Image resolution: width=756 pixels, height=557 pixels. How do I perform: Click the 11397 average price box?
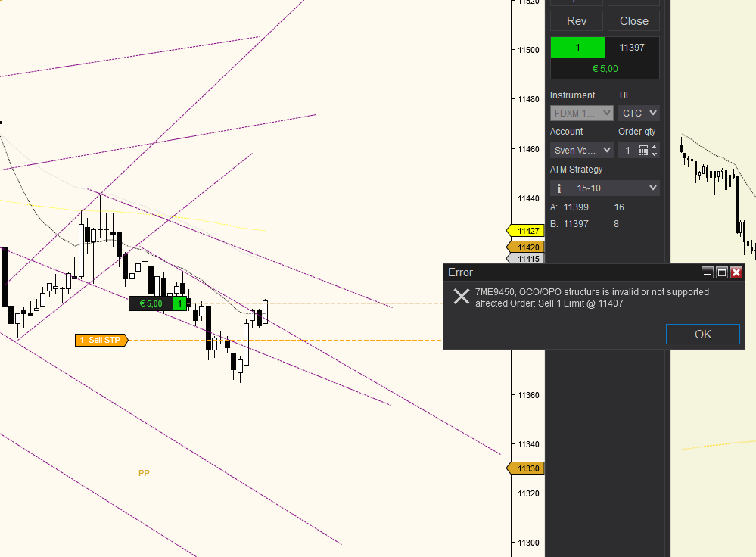coord(632,47)
